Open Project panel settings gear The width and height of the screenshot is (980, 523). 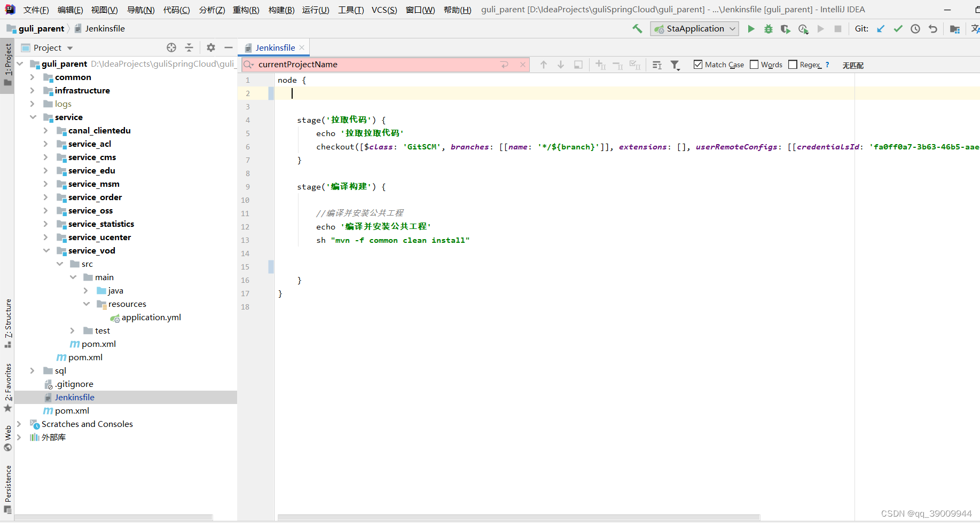click(211, 47)
